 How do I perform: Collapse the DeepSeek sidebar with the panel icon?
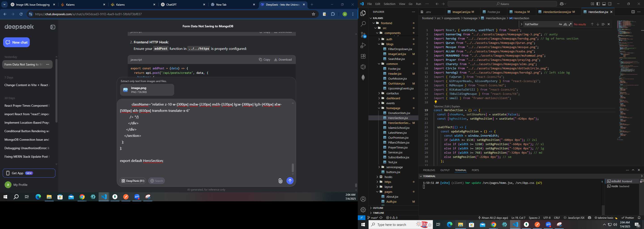(53, 27)
